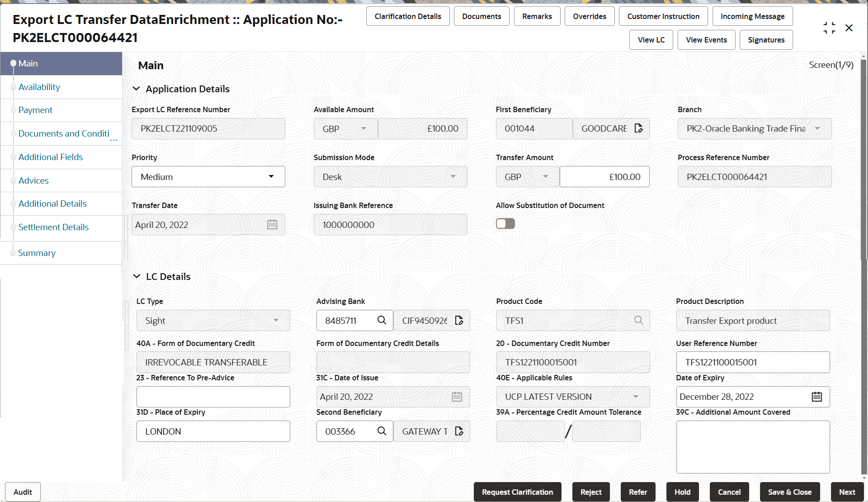
Task: Open the calendar icon for 31C Date of Issue
Action: tap(457, 397)
